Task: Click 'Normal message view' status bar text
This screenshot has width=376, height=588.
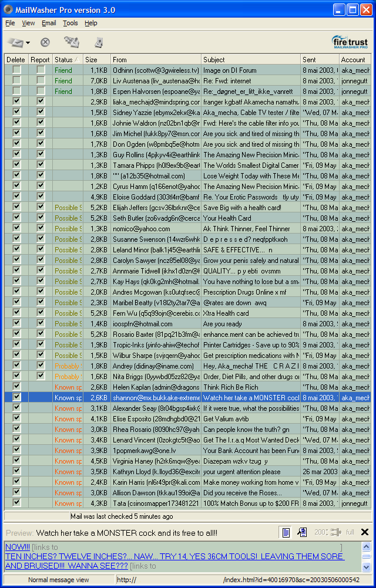Action: pyautogui.click(x=59, y=580)
